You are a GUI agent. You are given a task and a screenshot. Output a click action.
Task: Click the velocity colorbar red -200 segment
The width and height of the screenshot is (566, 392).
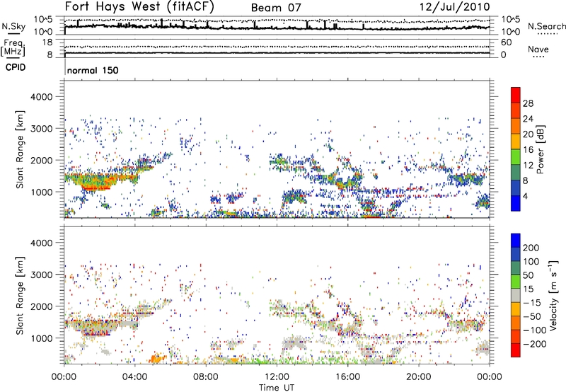516,350
